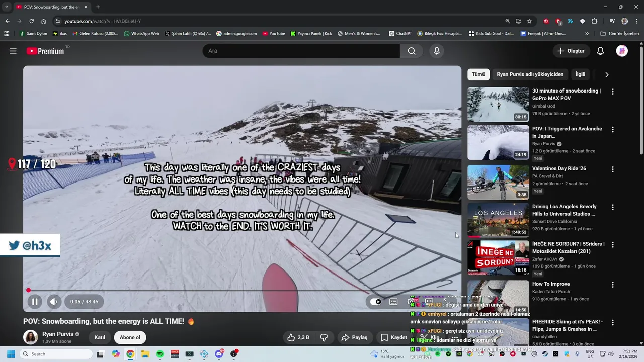Open File Explorer from the taskbar

tap(145, 354)
